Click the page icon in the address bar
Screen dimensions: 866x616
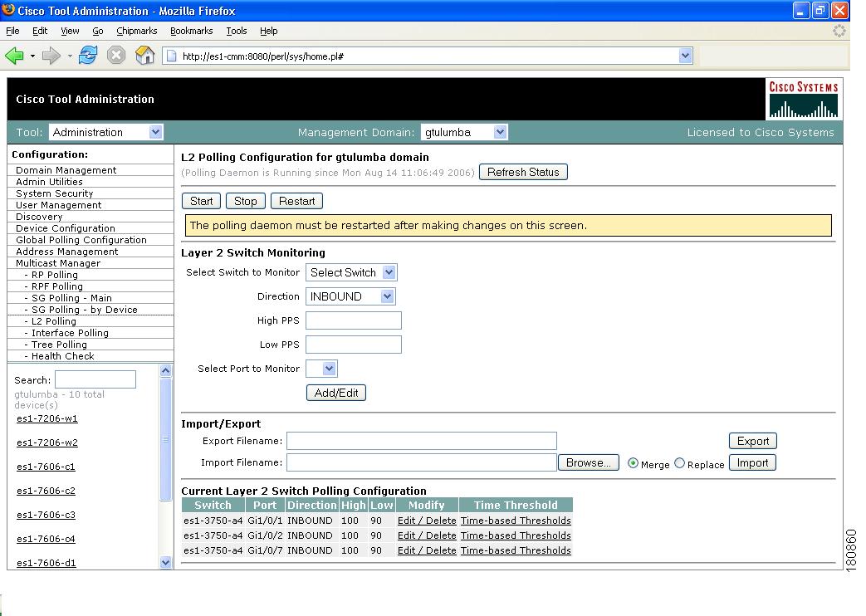coord(172,56)
